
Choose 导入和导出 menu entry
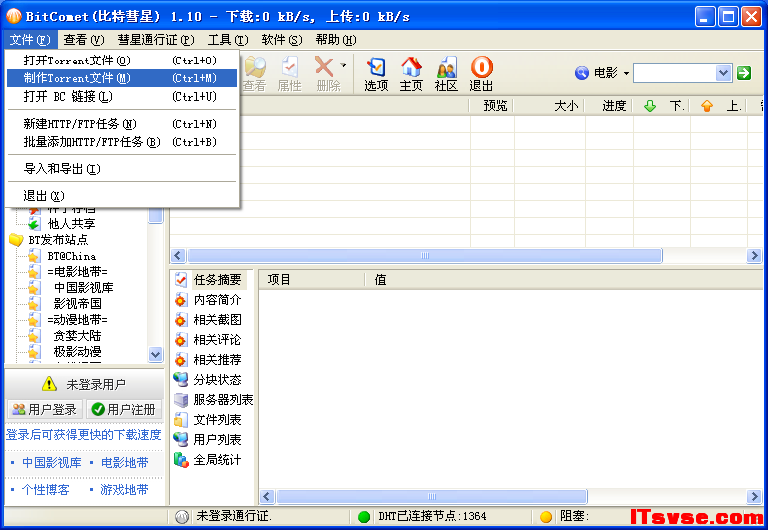(x=122, y=169)
